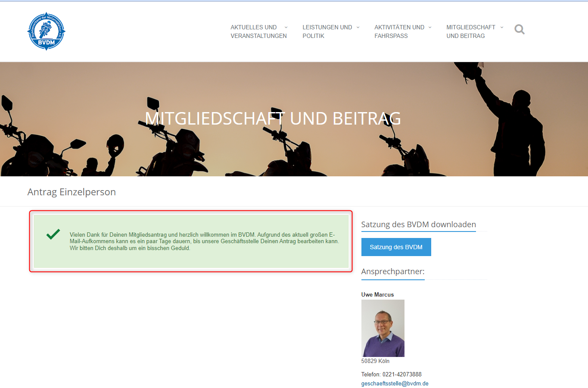
Task: Expand chevron beside Leistungen und Politik
Action: click(358, 28)
